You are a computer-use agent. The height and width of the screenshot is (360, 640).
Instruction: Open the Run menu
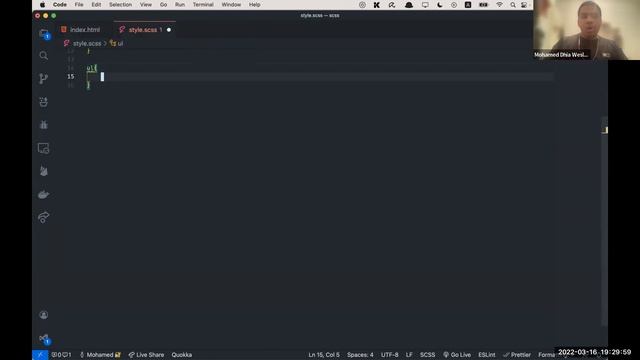tap(180, 5)
